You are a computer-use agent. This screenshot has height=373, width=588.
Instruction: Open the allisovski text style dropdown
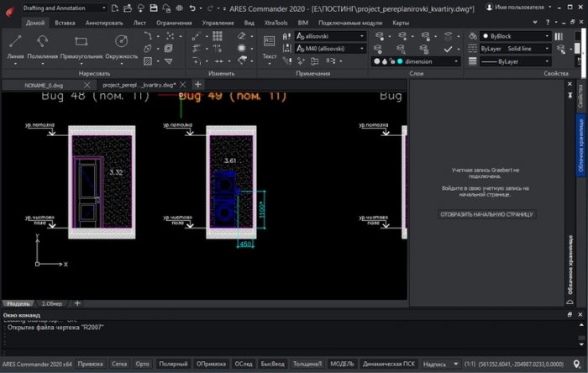click(x=328, y=37)
